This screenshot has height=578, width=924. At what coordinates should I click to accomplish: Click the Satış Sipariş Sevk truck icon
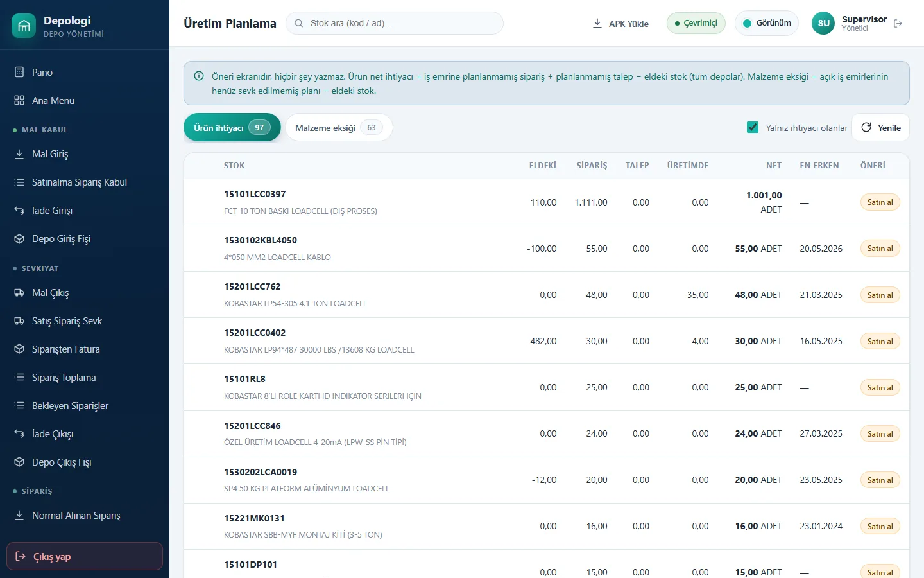coord(19,321)
